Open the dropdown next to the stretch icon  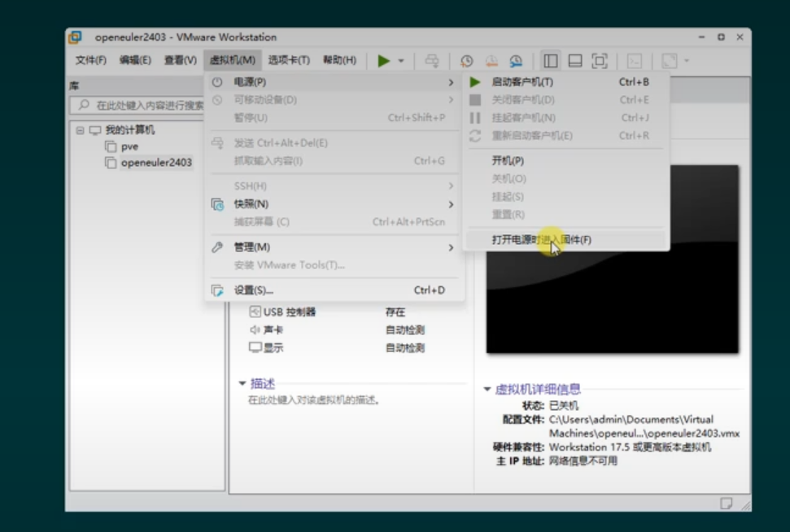687,61
